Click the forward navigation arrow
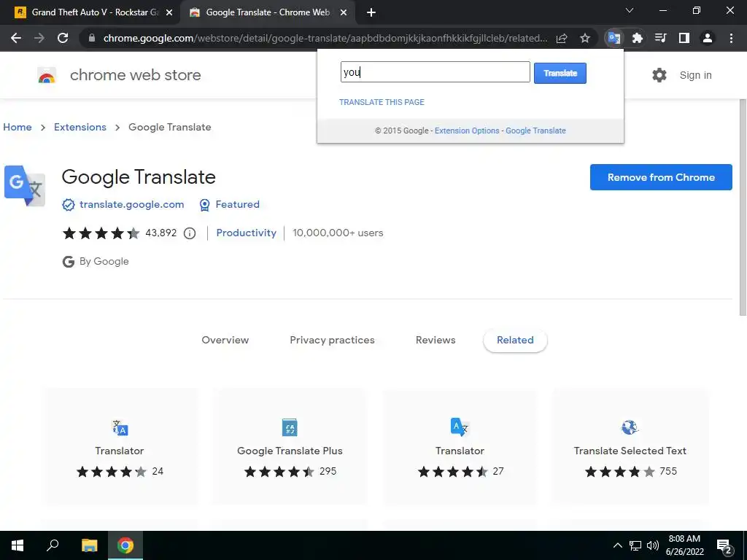Screen dimensions: 747x560 [39, 38]
